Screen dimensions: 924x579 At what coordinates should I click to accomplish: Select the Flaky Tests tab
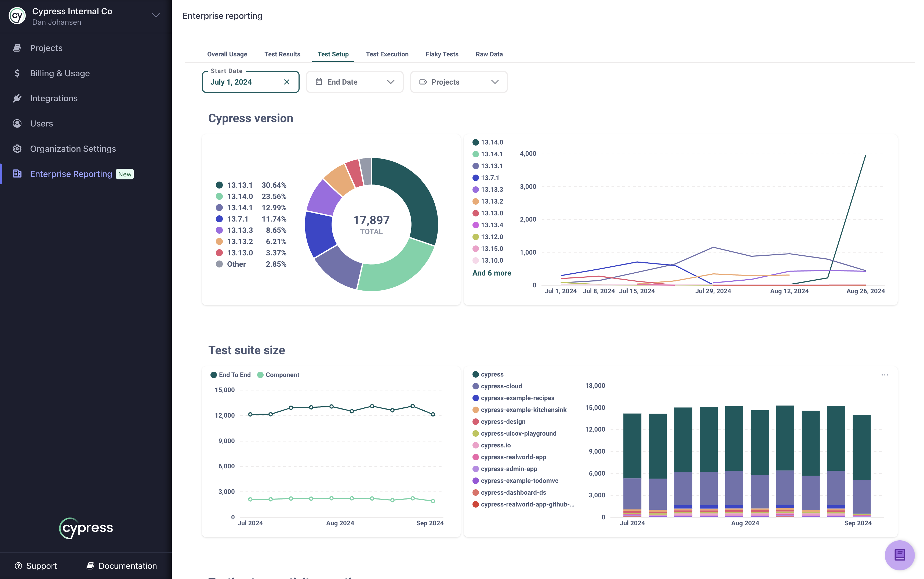tap(442, 54)
